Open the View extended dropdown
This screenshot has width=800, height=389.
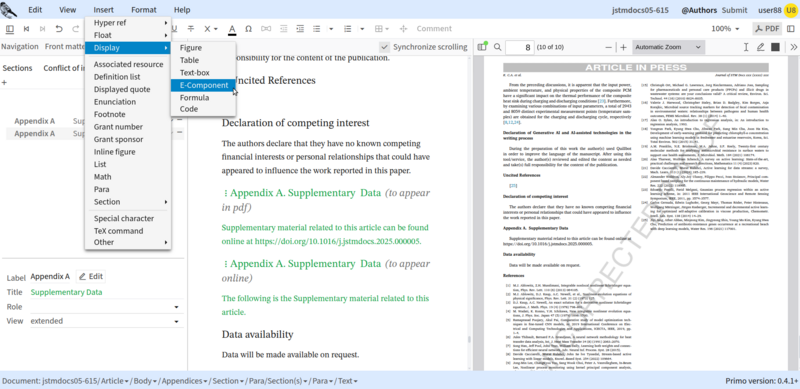[105, 321]
